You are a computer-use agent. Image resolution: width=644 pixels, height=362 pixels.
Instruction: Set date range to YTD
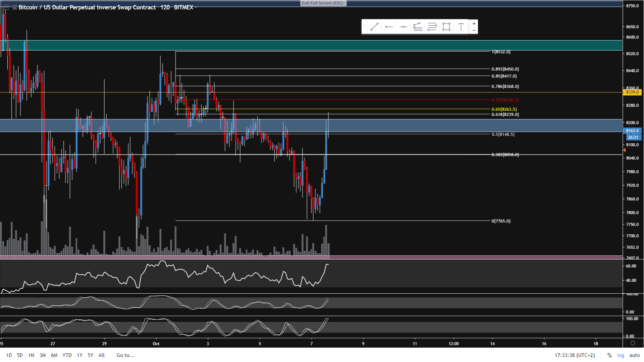click(x=67, y=355)
